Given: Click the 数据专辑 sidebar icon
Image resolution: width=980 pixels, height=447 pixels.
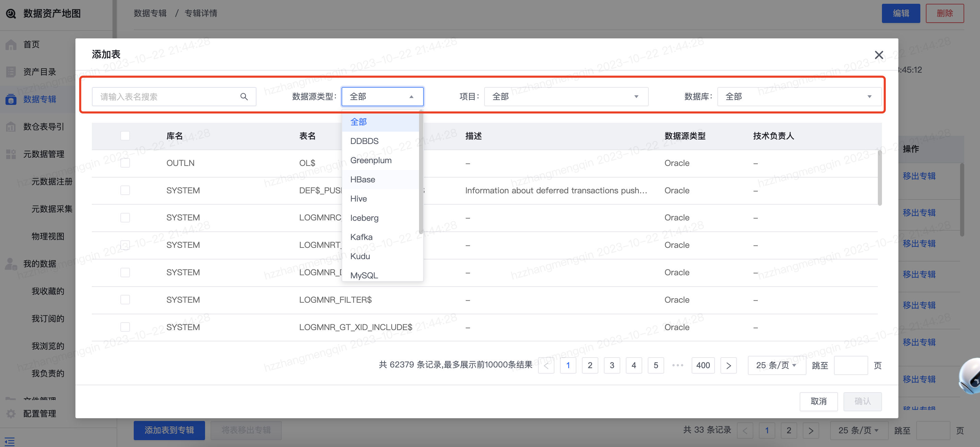Looking at the screenshot, I should tap(11, 99).
